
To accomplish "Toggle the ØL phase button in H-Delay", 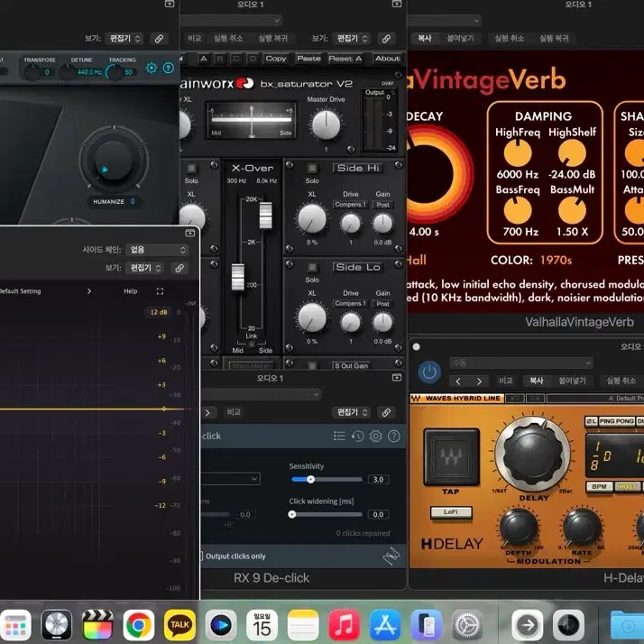I will [x=591, y=421].
